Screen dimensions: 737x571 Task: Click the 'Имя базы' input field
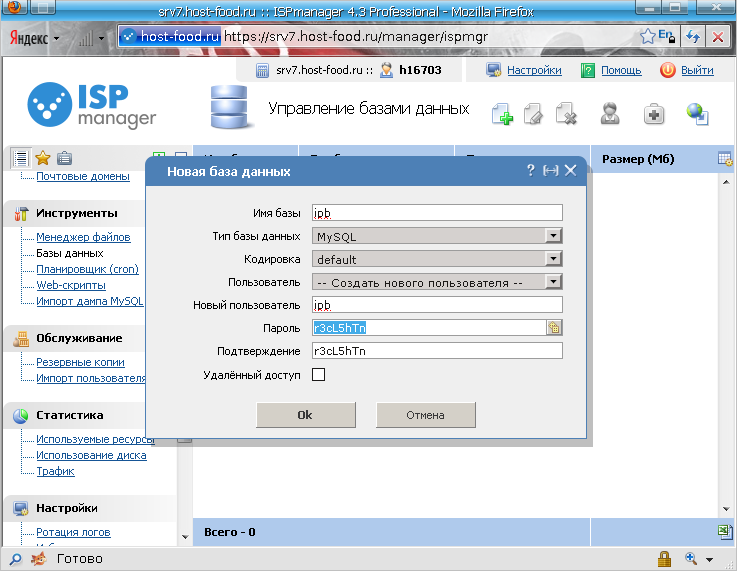tap(437, 213)
